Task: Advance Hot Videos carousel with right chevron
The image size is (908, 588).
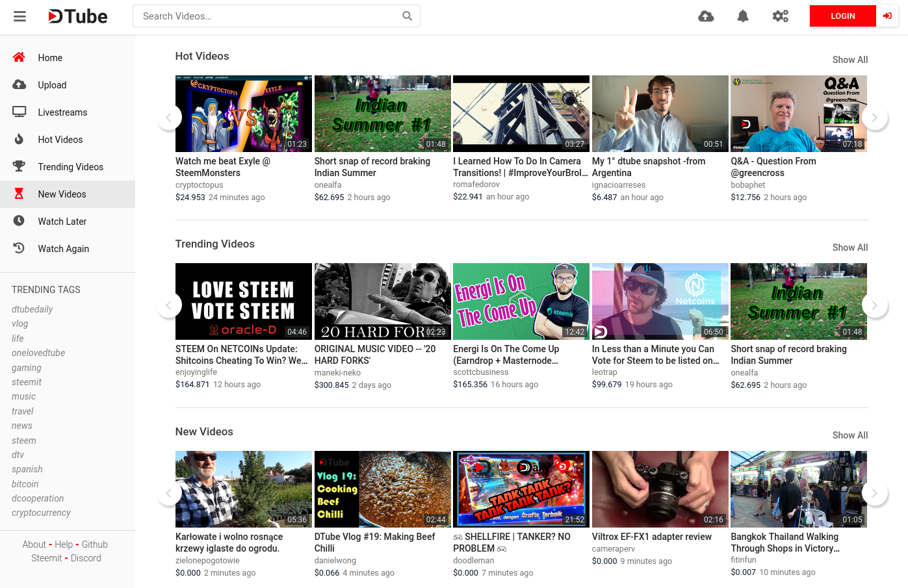Action: (875, 118)
